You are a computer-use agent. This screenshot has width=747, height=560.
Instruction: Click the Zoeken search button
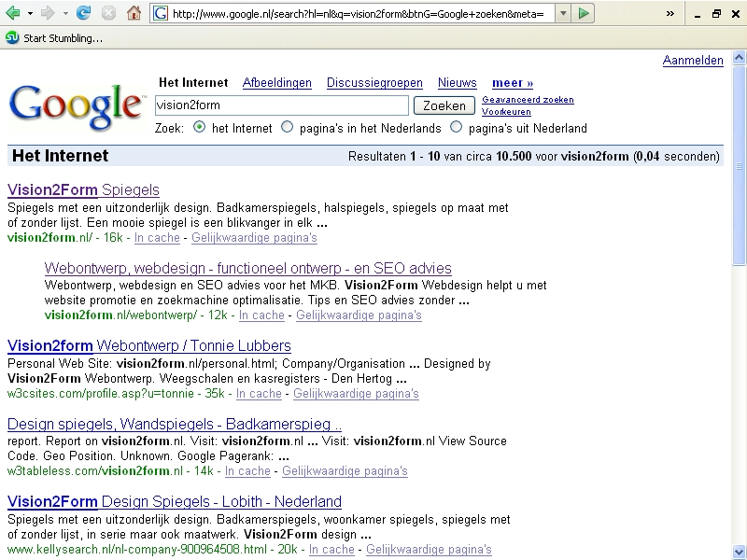[444, 105]
